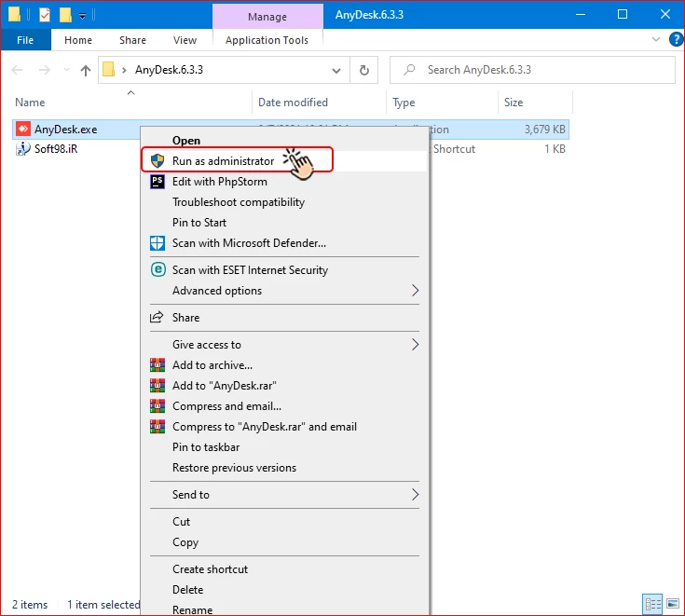
Task: Click the PhpStorm icon in context menu
Action: click(158, 182)
